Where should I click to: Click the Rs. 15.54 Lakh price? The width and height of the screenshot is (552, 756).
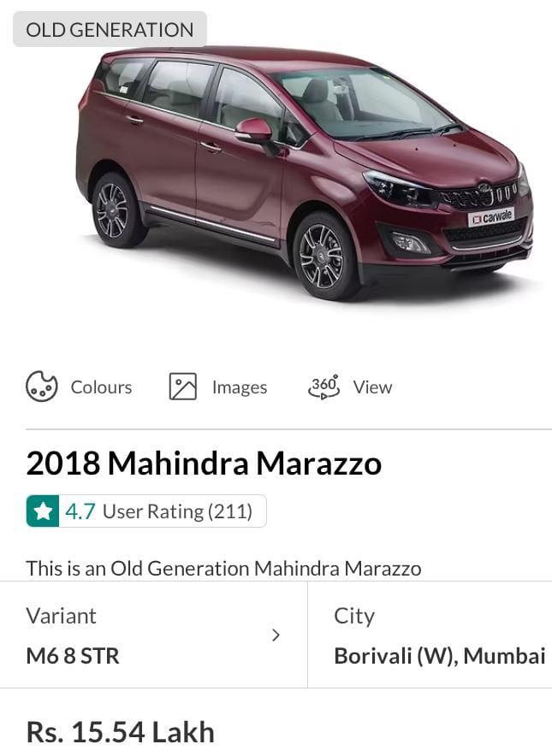pos(121,732)
